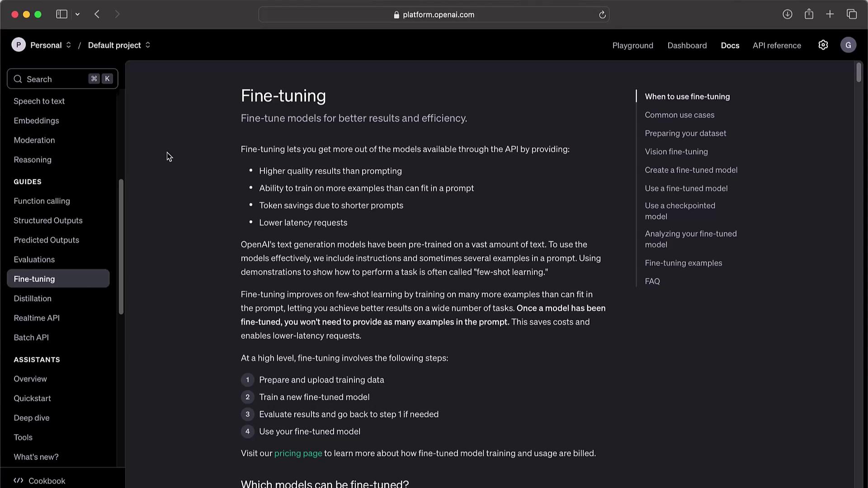
Task: Follow the pricing page link
Action: coord(298,453)
